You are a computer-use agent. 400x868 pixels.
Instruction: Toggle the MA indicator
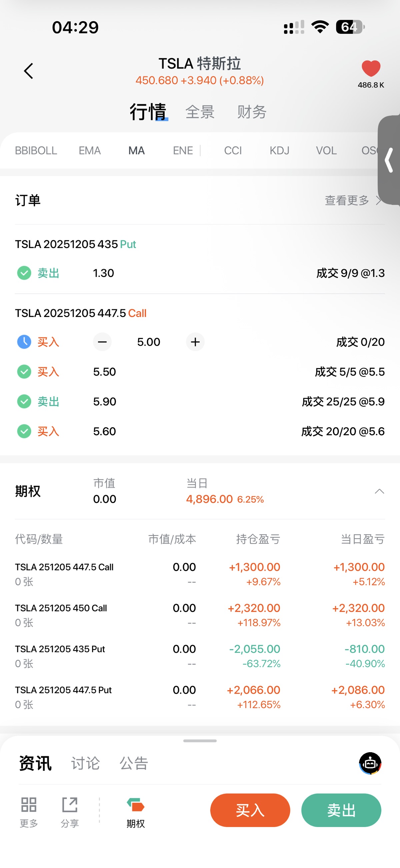click(x=136, y=151)
